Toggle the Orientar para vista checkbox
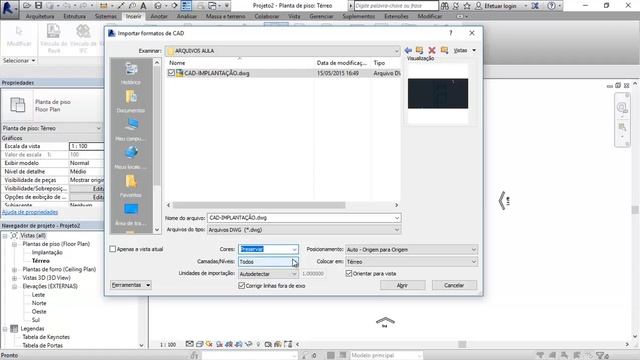 [x=349, y=273]
